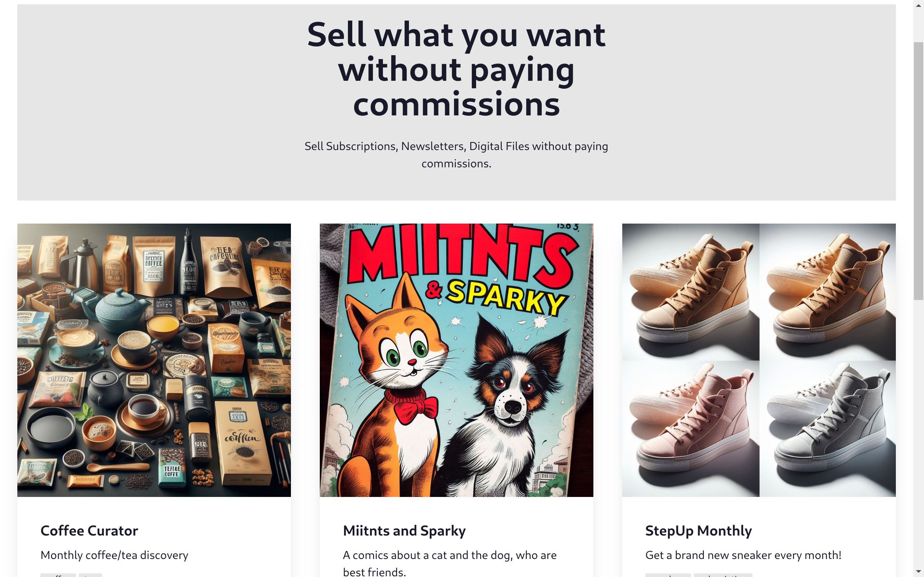Click the 'Sell Subscriptions, Newsletters' subtitle text
This screenshot has width=924, height=577.
456,155
